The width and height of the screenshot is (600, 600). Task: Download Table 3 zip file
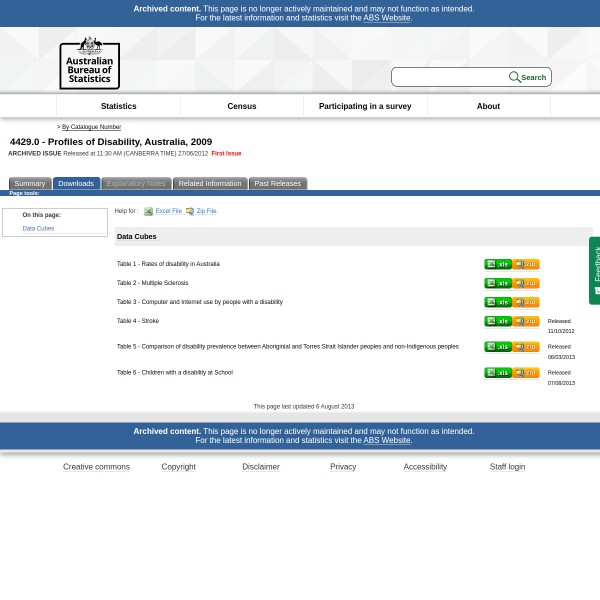click(526, 302)
